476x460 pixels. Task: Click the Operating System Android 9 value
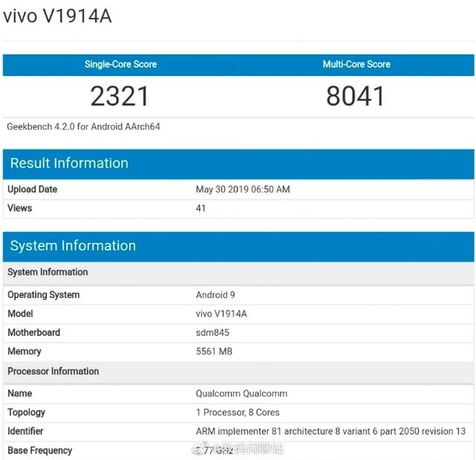tap(215, 295)
